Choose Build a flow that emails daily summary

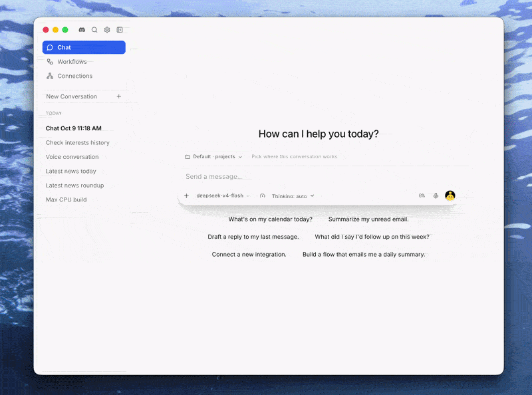364,255
